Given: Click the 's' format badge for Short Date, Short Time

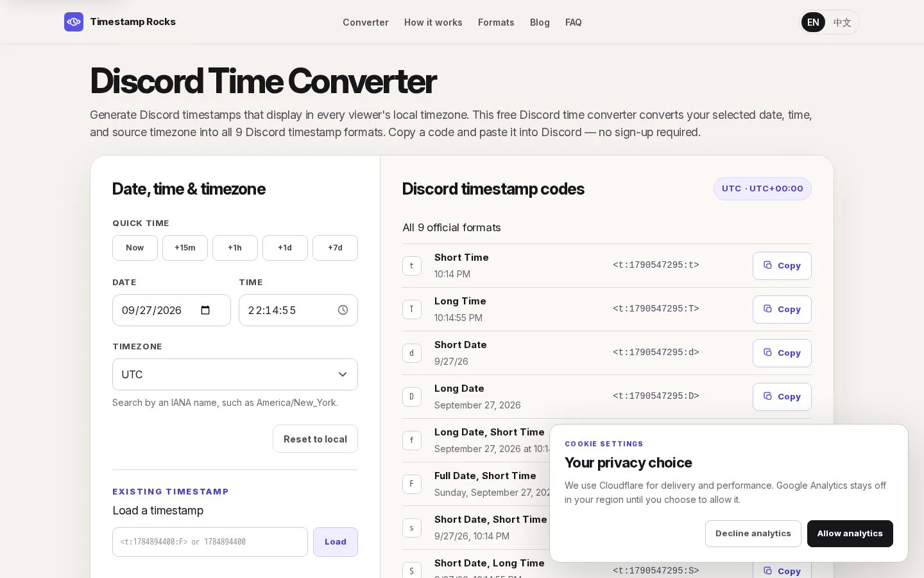Looking at the screenshot, I should [412, 528].
